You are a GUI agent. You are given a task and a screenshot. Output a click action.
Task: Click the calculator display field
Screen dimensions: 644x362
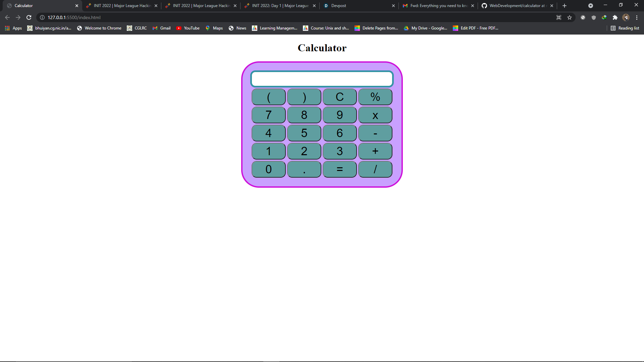322,79
